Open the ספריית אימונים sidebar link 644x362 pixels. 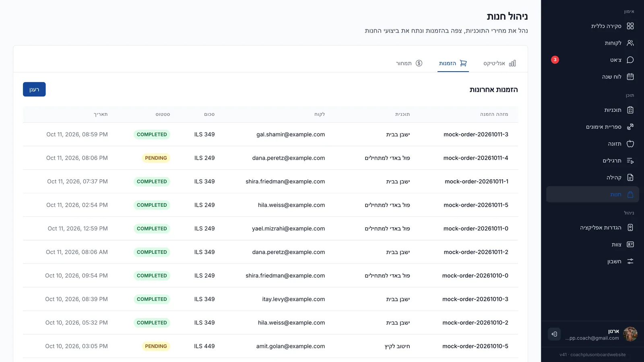603,127
